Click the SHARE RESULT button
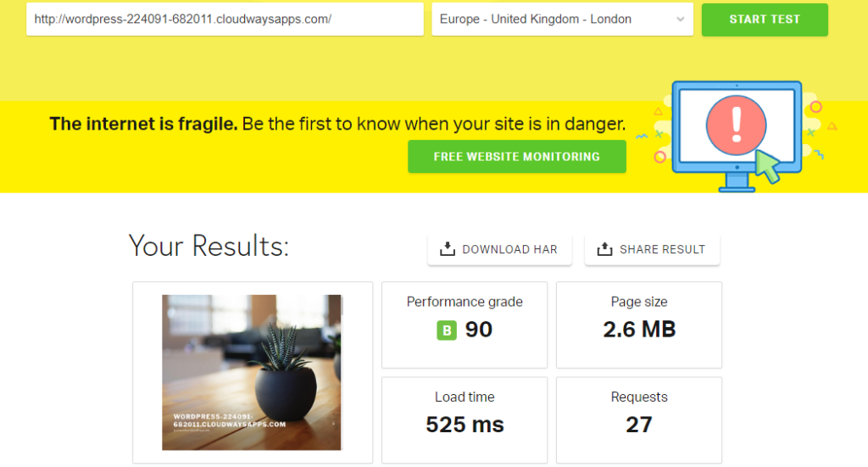The image size is (868, 467). coord(652,249)
